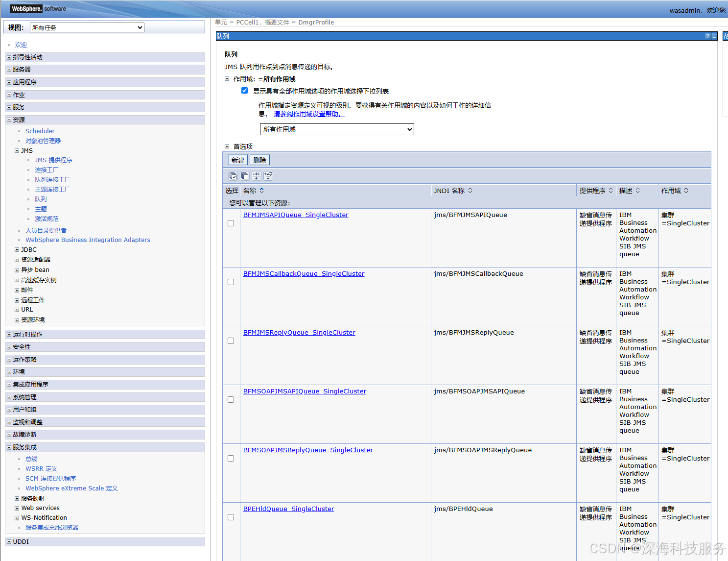
Task: Click the Select All icon in table toolbar
Action: coord(233,176)
